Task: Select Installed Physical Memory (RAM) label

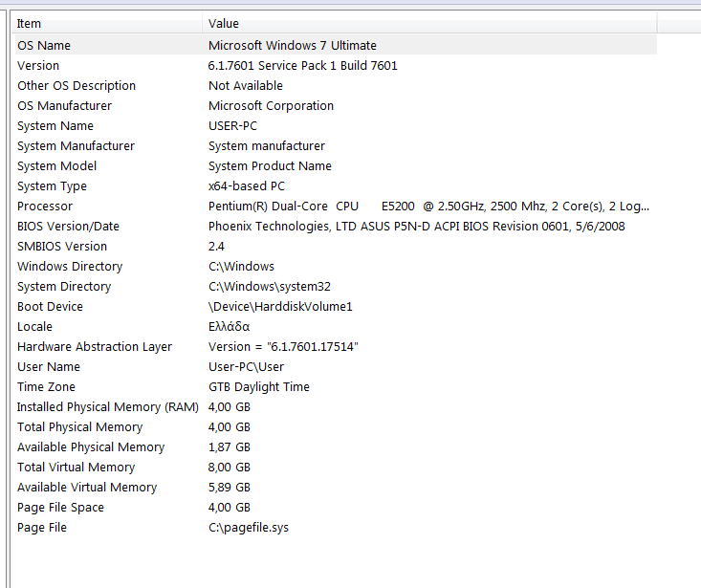Action: (108, 407)
